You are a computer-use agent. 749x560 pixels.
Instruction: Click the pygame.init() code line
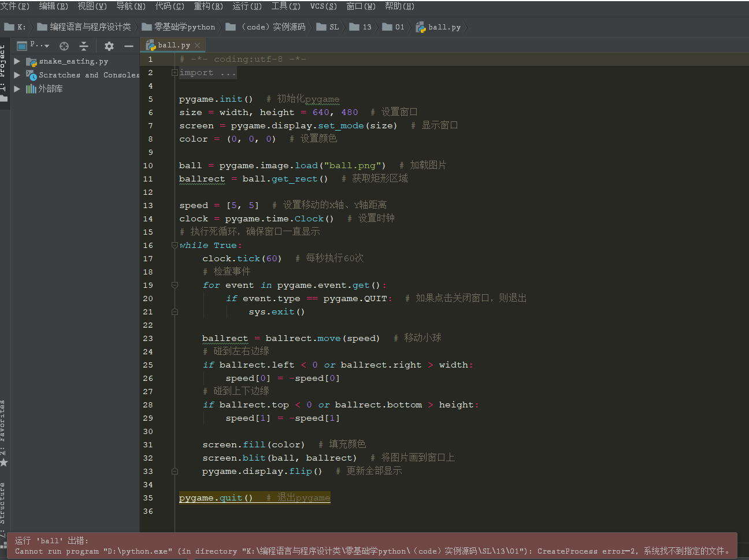pyautogui.click(x=216, y=99)
